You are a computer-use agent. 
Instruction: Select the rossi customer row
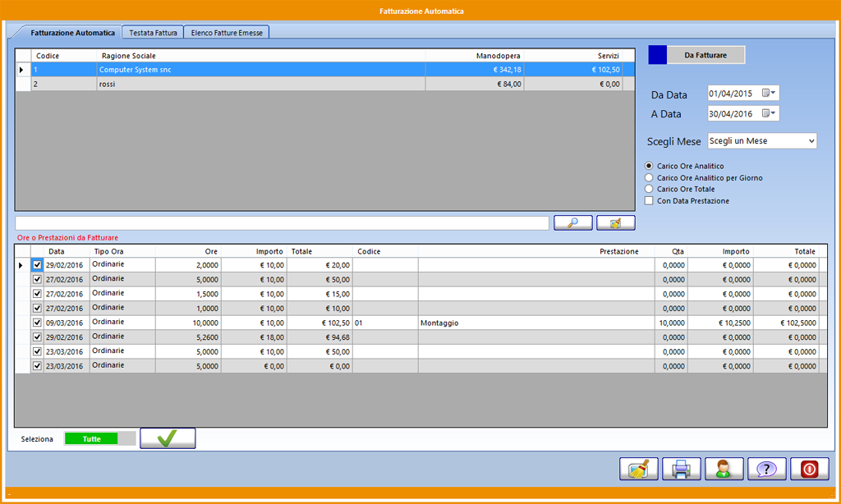[327, 85]
